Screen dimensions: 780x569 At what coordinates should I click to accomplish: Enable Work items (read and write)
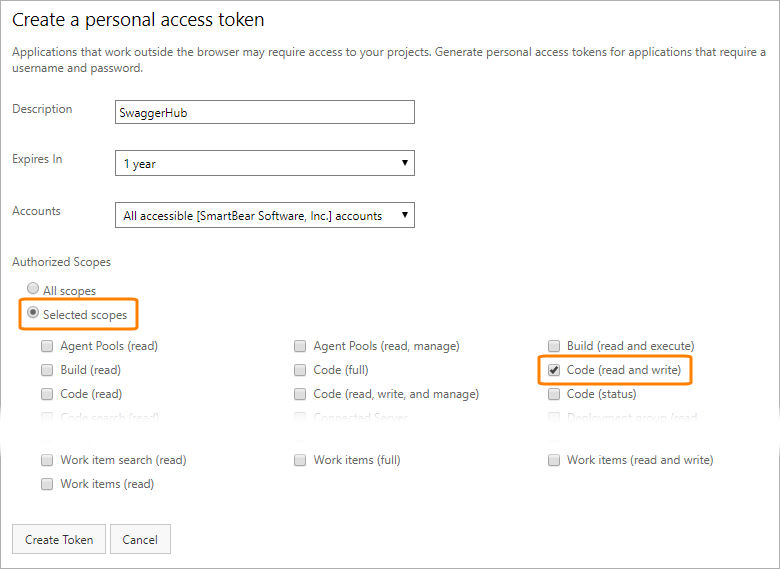(554, 460)
